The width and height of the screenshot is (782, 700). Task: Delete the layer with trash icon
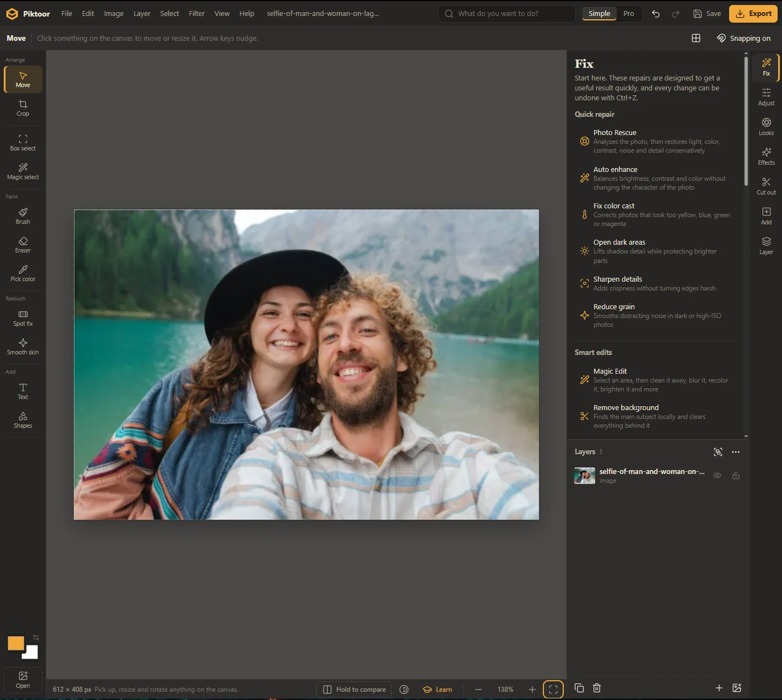(x=597, y=688)
